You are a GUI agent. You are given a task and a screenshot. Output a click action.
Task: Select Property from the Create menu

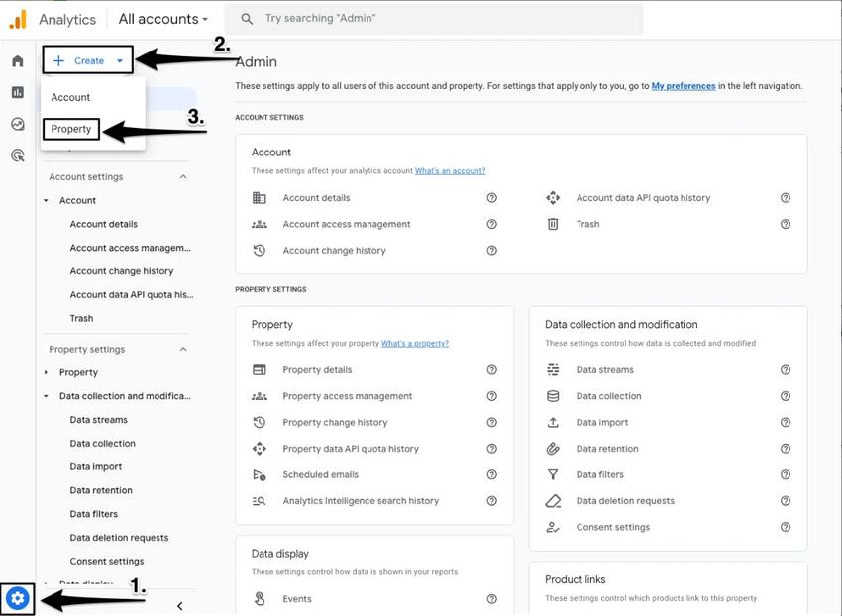(71, 129)
